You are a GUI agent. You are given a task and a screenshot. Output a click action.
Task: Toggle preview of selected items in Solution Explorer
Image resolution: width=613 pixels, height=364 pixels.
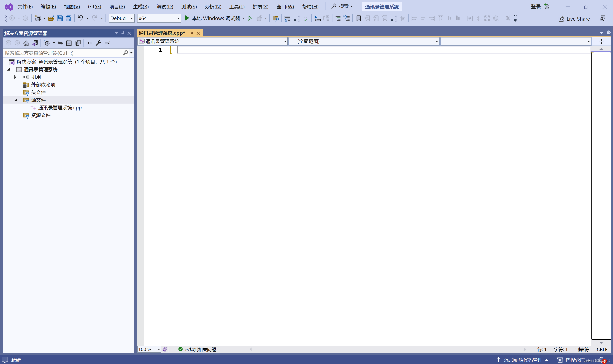tap(107, 43)
